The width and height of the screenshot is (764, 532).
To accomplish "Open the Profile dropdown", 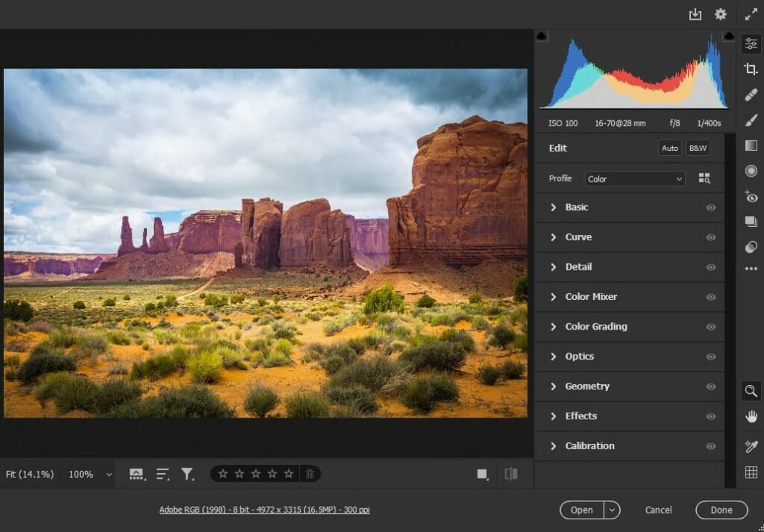I will pos(634,178).
